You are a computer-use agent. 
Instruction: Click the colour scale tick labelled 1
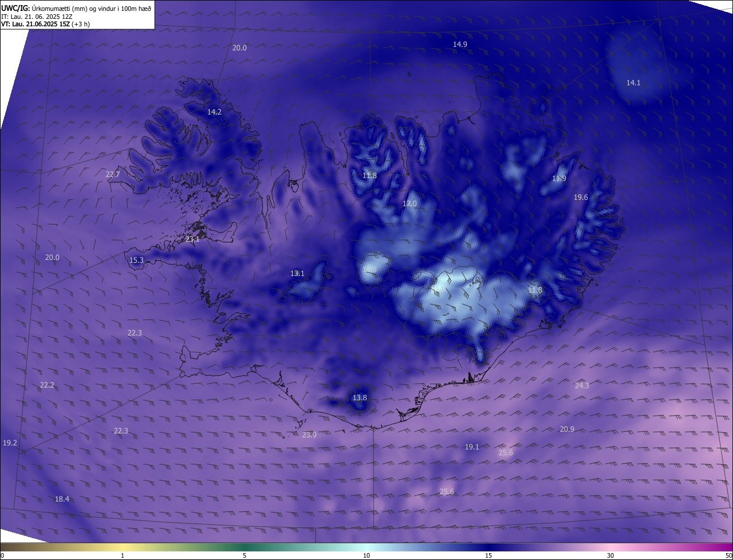[122, 555]
